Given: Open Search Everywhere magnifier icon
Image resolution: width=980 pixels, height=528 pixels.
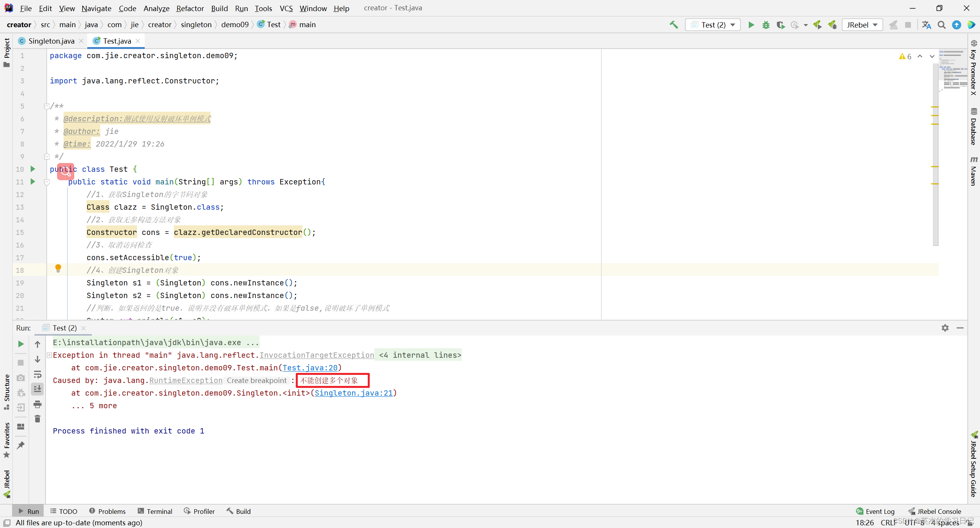Looking at the screenshot, I should tap(941, 25).
